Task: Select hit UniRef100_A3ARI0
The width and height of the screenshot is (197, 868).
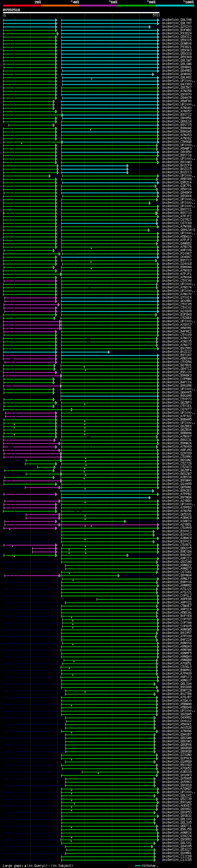Action: click(177, 521)
